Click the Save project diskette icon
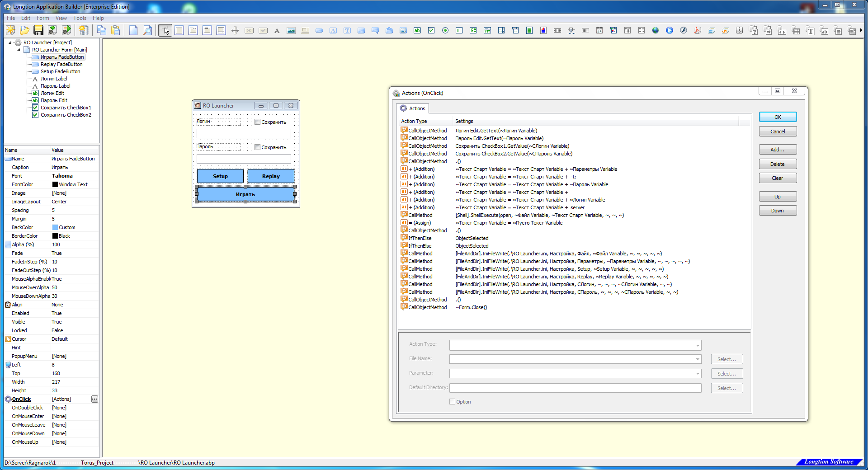Viewport: 868px width, 470px height. 38,30
